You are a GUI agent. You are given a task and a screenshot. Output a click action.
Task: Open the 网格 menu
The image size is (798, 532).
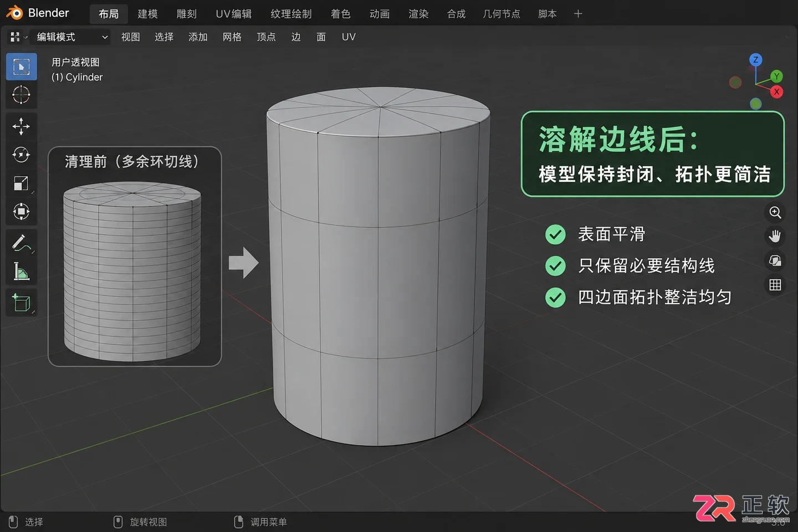232,37
